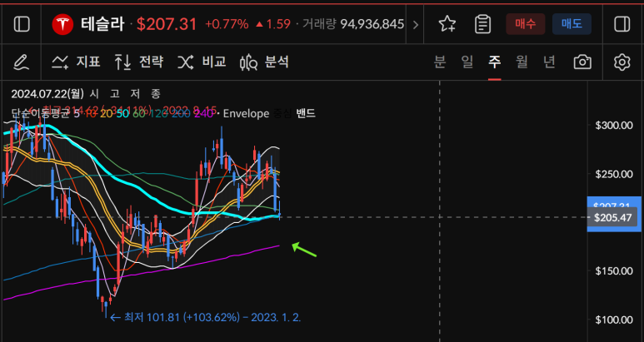The width and height of the screenshot is (644, 342).
Task: Switch to 년 yearly chart tab
Action: [x=549, y=62]
